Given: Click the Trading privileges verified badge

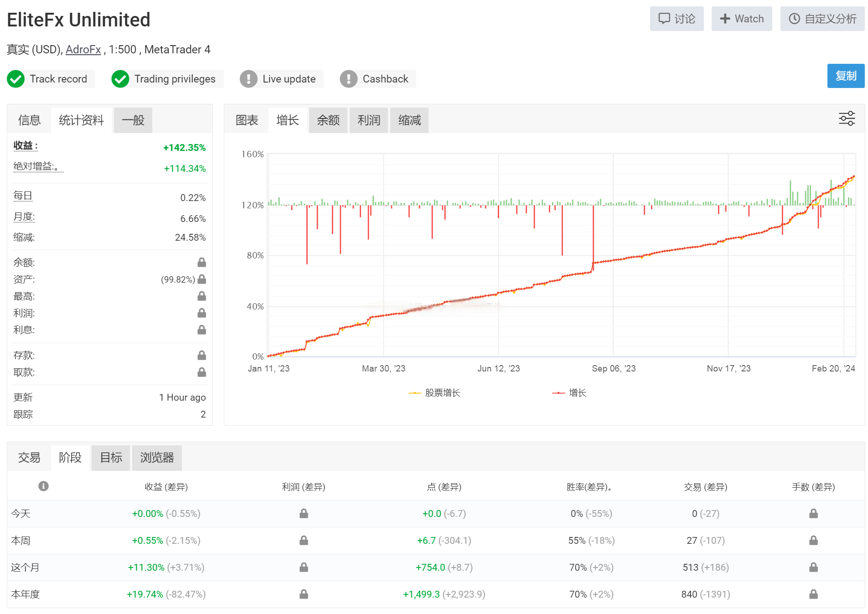Looking at the screenshot, I should [x=120, y=79].
